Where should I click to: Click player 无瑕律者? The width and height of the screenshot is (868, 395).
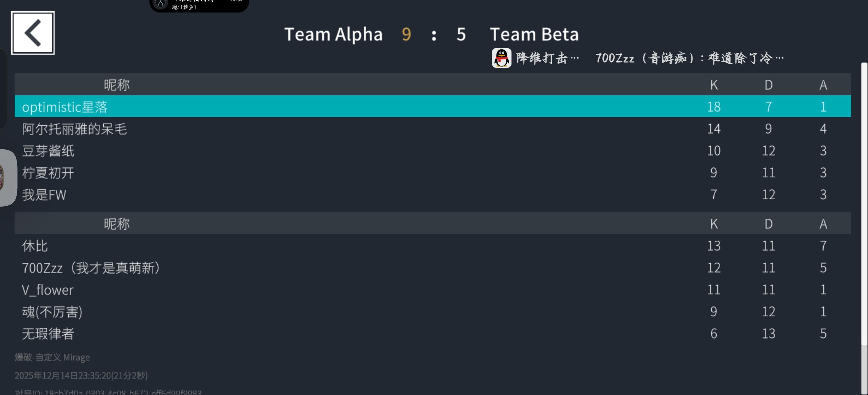[x=48, y=334]
